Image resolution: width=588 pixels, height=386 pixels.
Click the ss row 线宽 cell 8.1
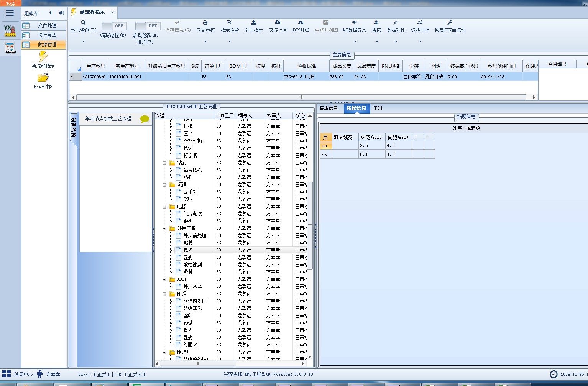pyautogui.click(x=372, y=154)
